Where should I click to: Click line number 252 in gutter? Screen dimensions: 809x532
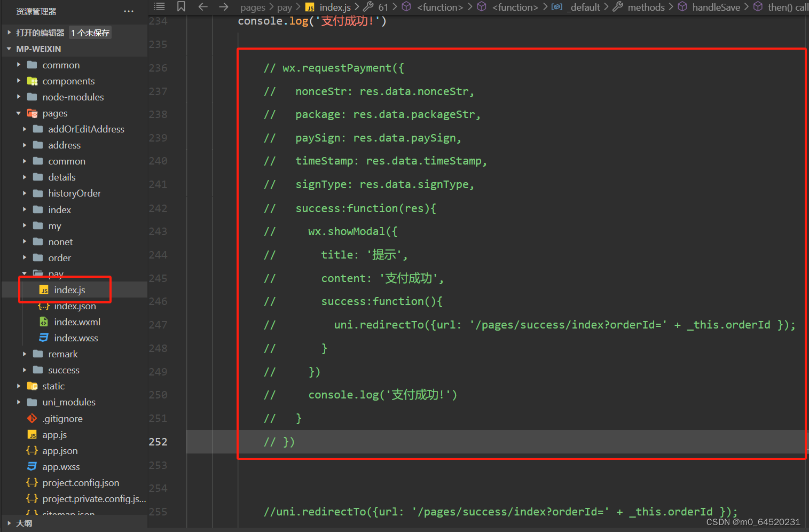(158, 442)
